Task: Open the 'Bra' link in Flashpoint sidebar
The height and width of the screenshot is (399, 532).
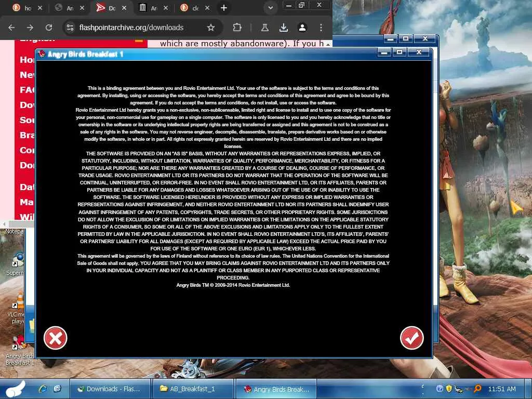Action: 27,135
